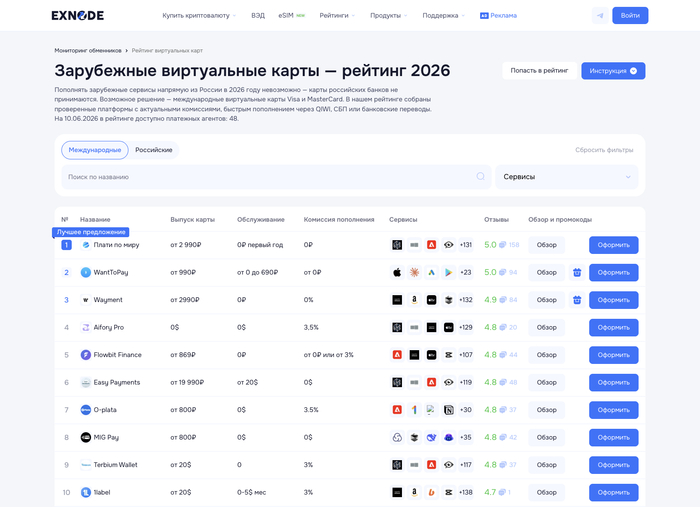Click the Notion icon in O-plata row

click(x=448, y=410)
